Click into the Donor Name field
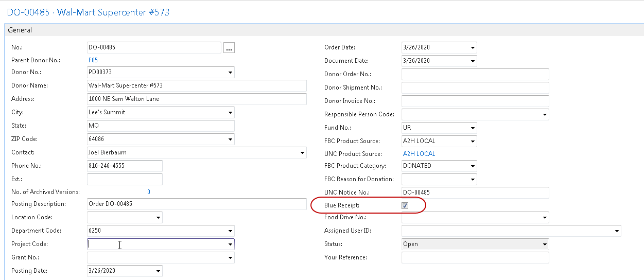This screenshot has height=280, width=644. [x=197, y=85]
